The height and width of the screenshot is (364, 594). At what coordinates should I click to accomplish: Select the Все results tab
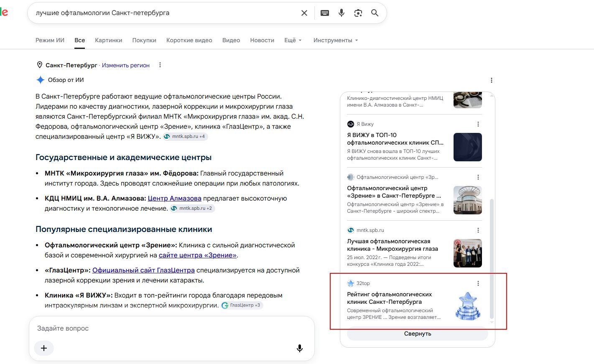(x=80, y=40)
